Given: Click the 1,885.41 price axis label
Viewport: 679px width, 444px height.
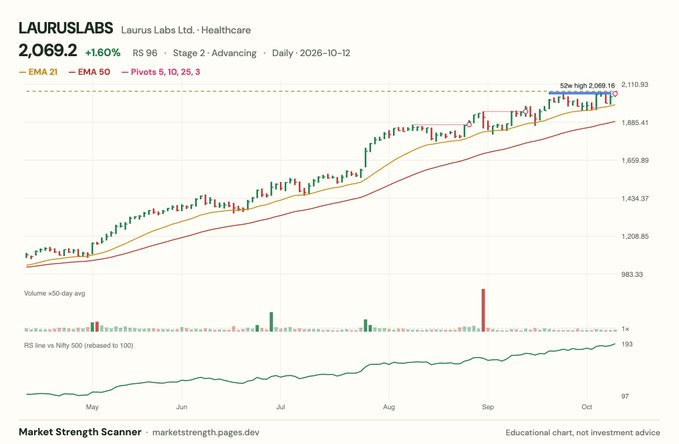Looking at the screenshot, I should tap(635, 123).
